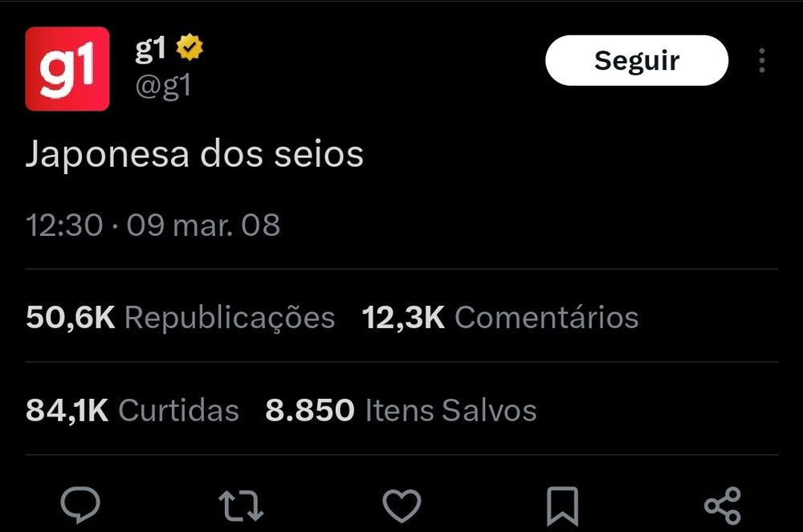Follow g1 with Seguir button

pos(637,60)
